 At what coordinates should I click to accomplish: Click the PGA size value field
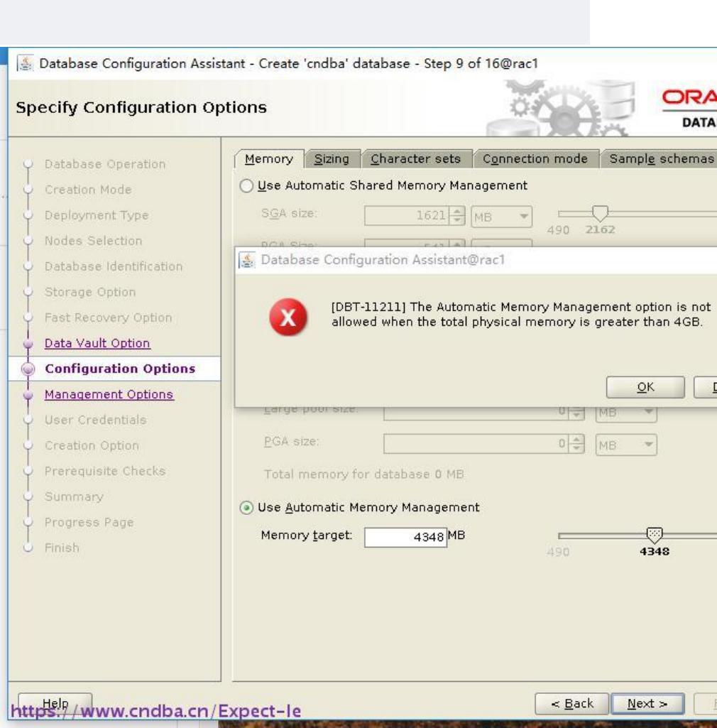pos(476,444)
